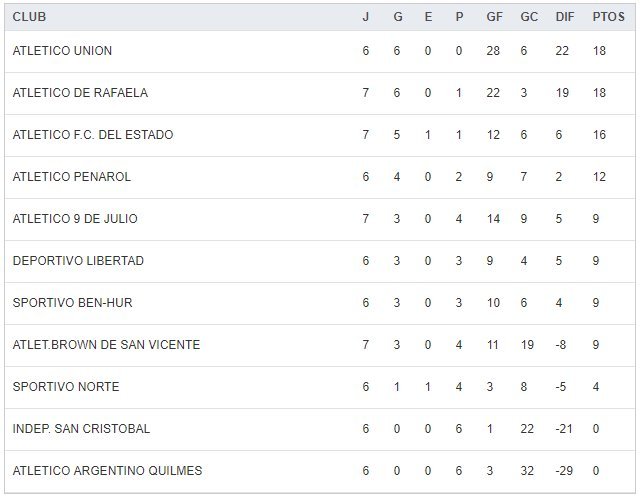Image resolution: width=640 pixels, height=497 pixels.
Task: Open INDEP. SAN CRISTOBAL entry
Action: pyautogui.click(x=81, y=429)
